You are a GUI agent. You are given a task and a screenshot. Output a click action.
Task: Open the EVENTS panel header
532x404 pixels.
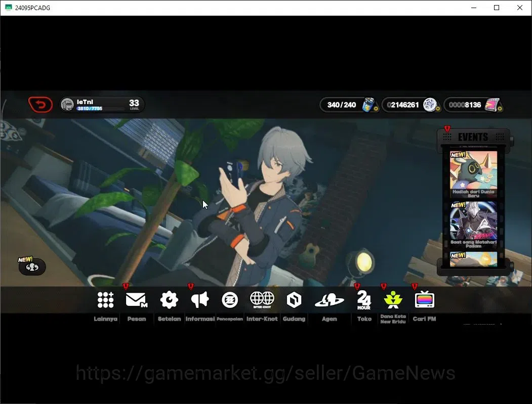click(473, 137)
